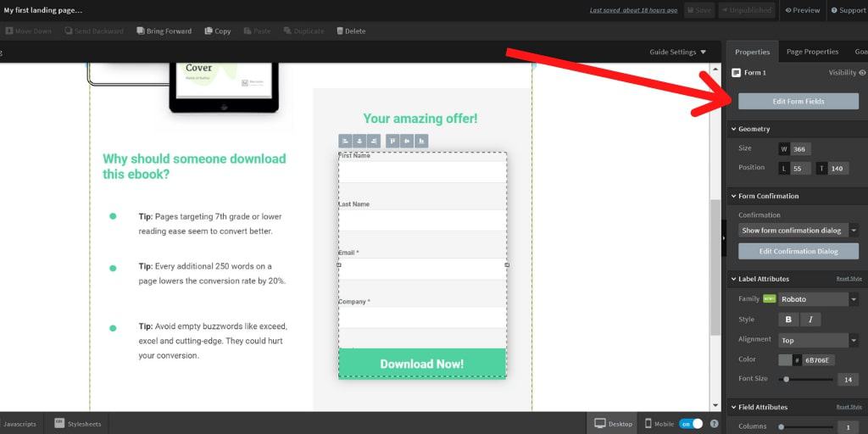This screenshot has width=868, height=434.
Task: Click the align left edges icon above form
Action: tap(345, 142)
